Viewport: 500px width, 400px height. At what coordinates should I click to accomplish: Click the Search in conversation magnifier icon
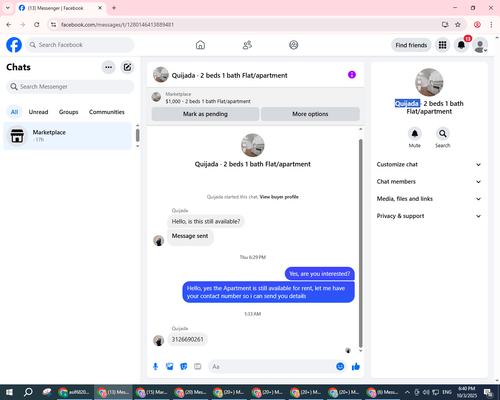coord(443,134)
